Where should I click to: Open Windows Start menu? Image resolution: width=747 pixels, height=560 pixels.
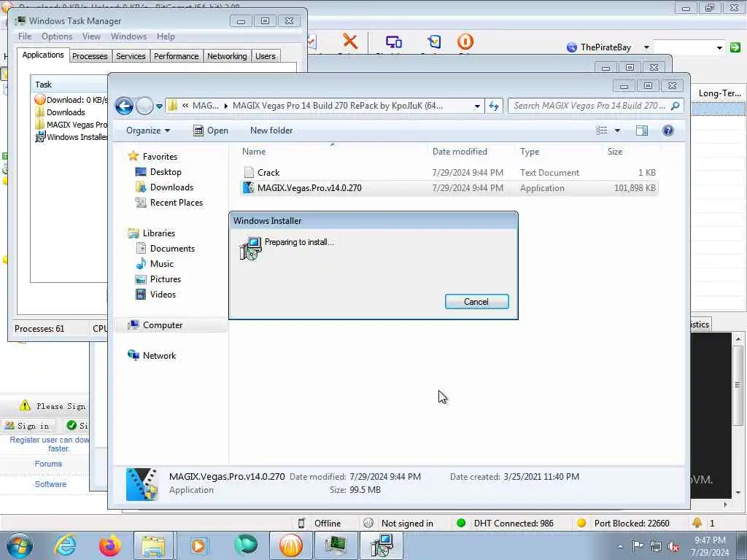coord(20,545)
